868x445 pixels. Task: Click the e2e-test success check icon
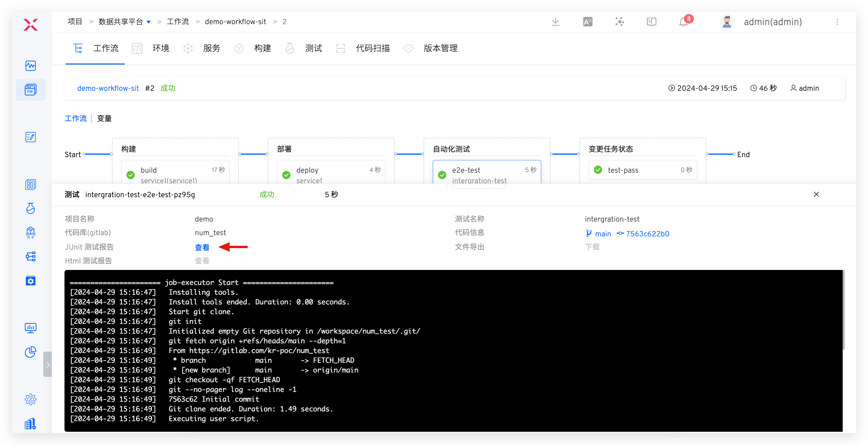click(x=442, y=175)
